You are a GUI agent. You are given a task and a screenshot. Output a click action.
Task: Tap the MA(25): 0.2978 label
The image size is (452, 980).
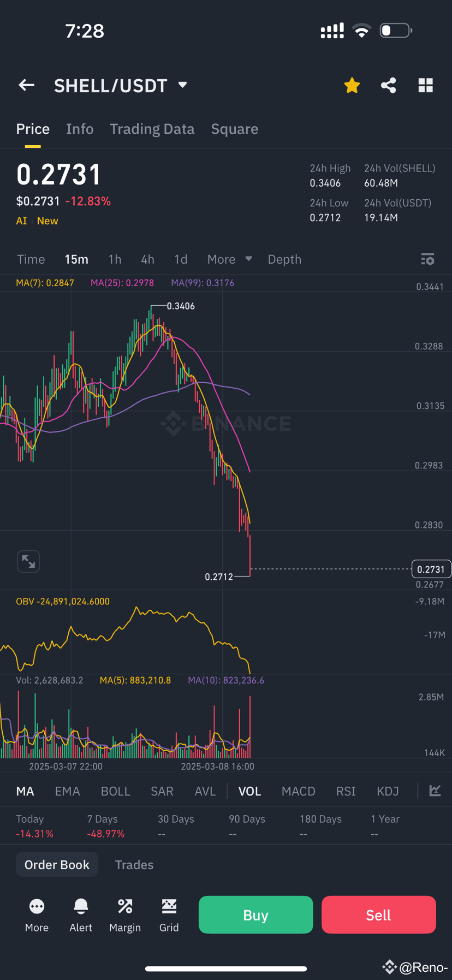tap(122, 283)
